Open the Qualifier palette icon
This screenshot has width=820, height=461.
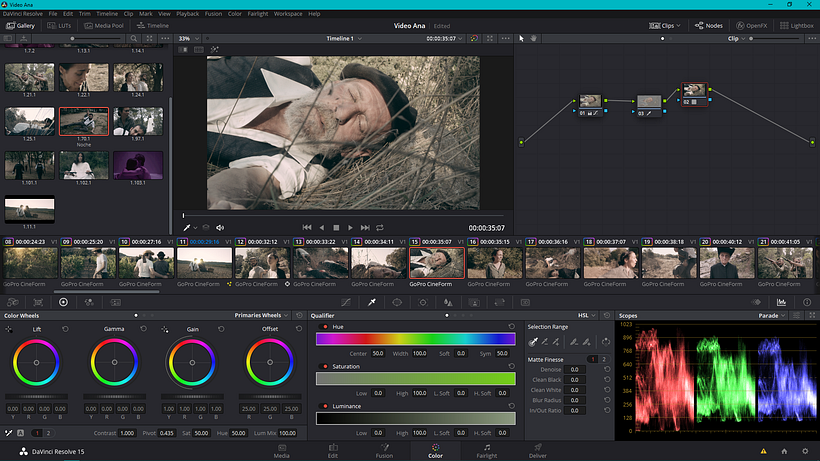tap(372, 303)
